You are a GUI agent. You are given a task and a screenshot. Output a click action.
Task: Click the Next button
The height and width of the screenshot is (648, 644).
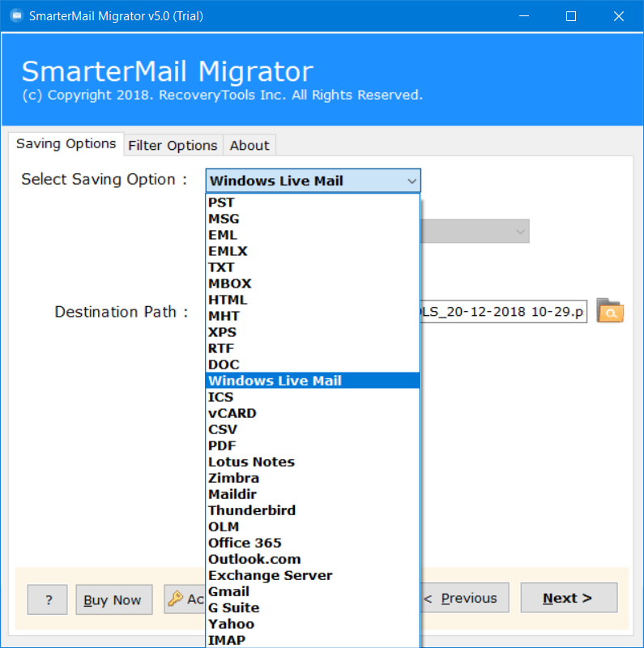click(569, 598)
